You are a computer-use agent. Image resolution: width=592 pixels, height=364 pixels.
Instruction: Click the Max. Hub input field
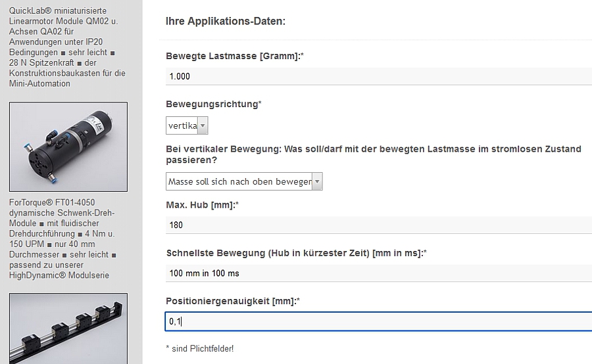point(379,225)
